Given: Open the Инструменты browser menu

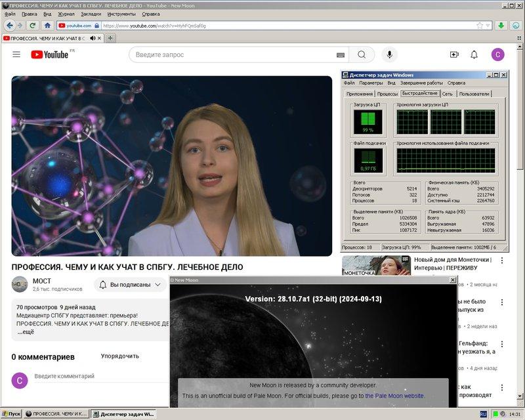Looking at the screenshot, I should coord(121,14).
